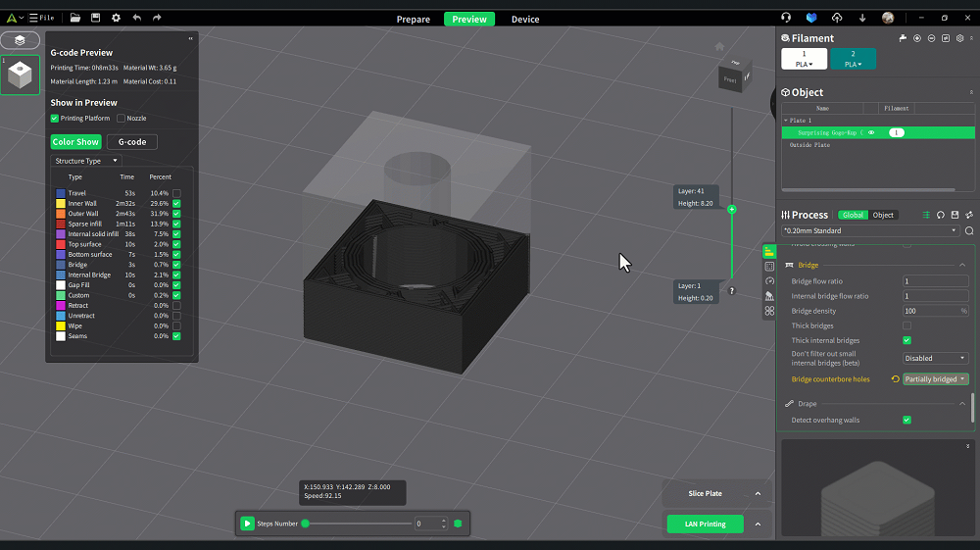980x550 pixels.
Task: Click the filament settings gear icon
Action: tap(959, 38)
